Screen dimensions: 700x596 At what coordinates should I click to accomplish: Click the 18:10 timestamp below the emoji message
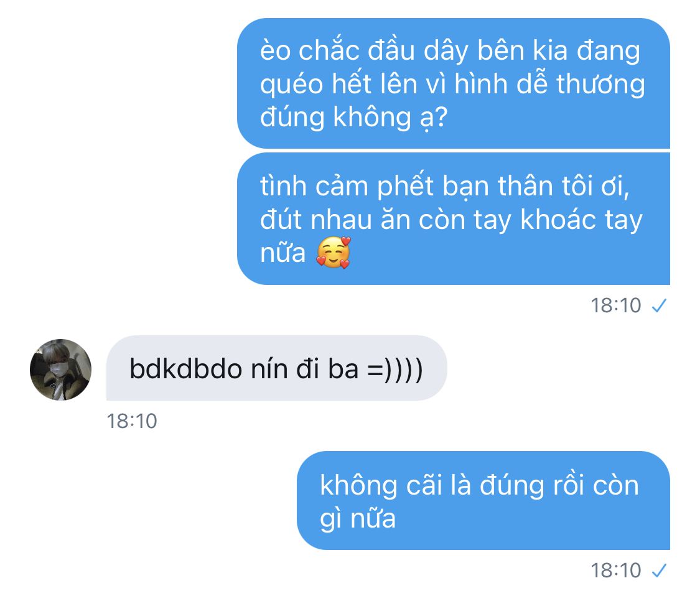tap(616, 306)
